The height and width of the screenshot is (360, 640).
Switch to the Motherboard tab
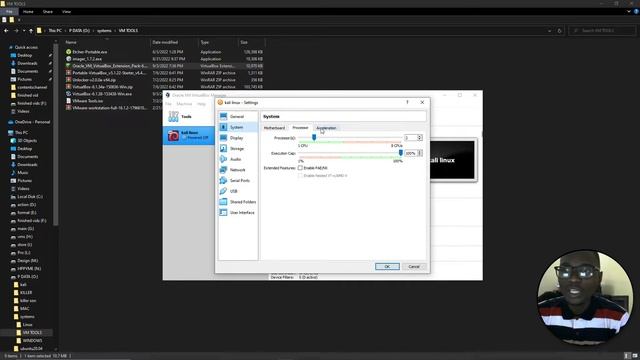click(x=274, y=128)
